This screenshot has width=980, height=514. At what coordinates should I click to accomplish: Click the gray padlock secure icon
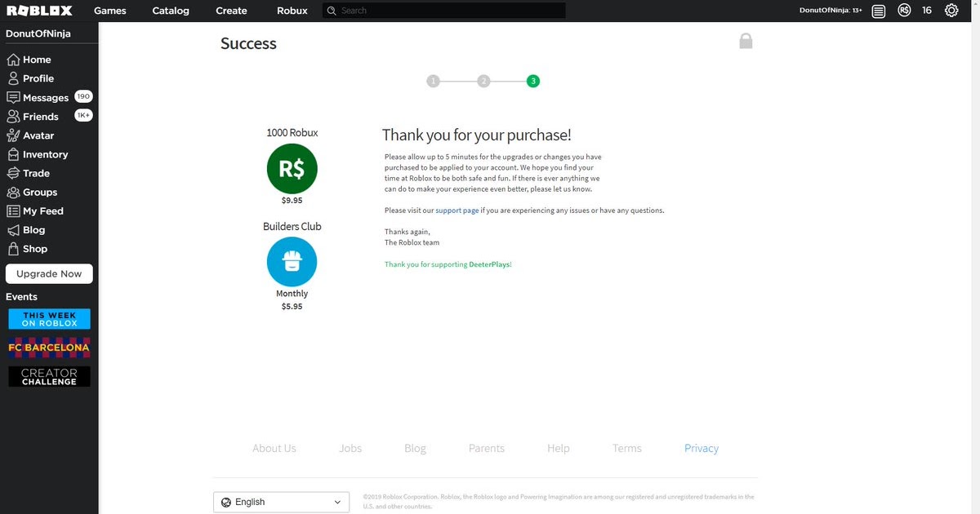(746, 41)
